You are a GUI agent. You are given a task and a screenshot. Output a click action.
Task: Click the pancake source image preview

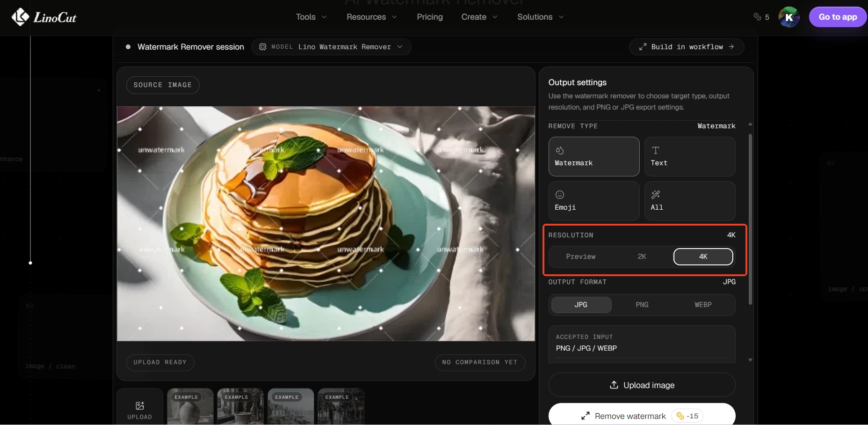pos(326,224)
